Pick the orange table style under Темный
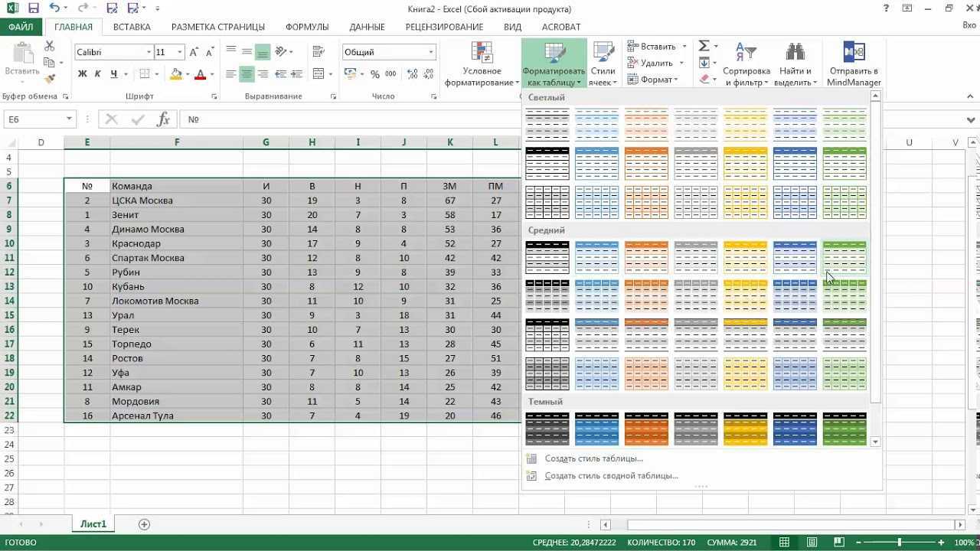 (x=646, y=429)
